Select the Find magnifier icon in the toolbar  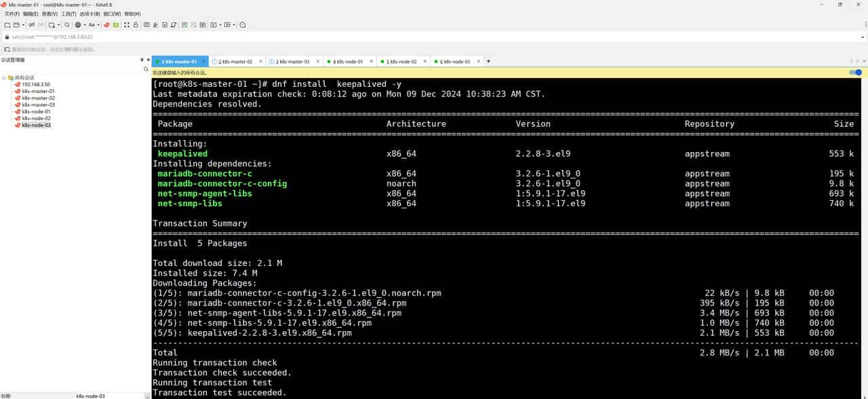coord(66,24)
